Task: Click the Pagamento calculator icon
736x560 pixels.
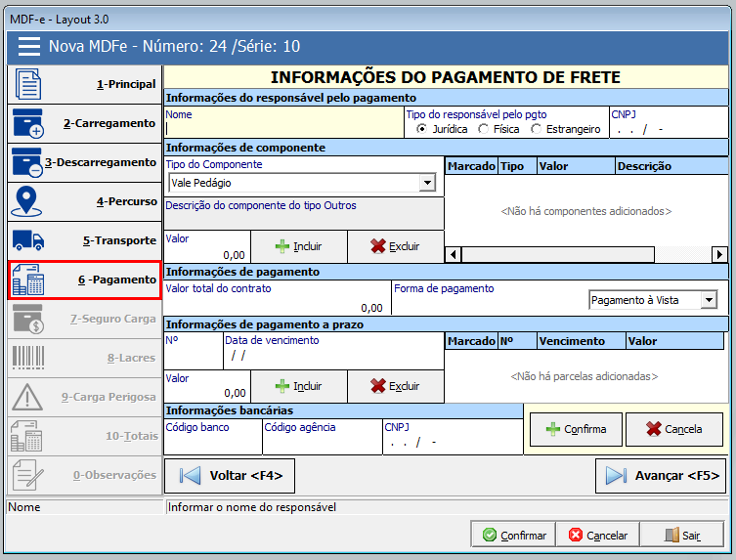Action: 28,280
